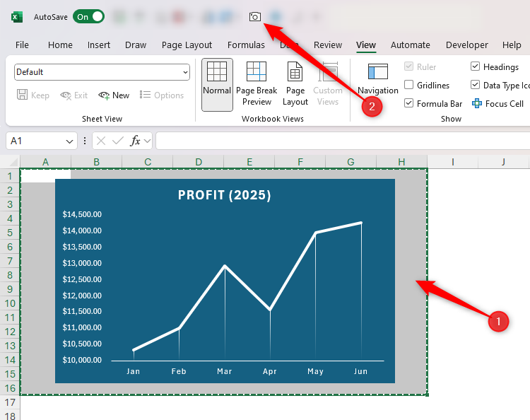The height and width of the screenshot is (420, 530).
Task: Expand the Default sheet view dropdown
Action: (x=185, y=72)
